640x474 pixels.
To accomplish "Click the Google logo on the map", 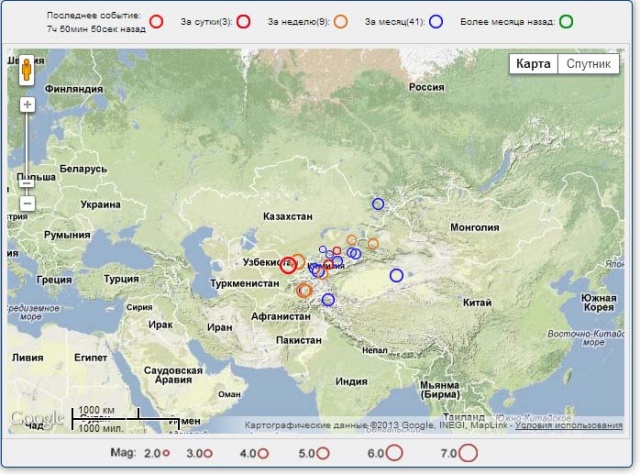I will coord(36,419).
